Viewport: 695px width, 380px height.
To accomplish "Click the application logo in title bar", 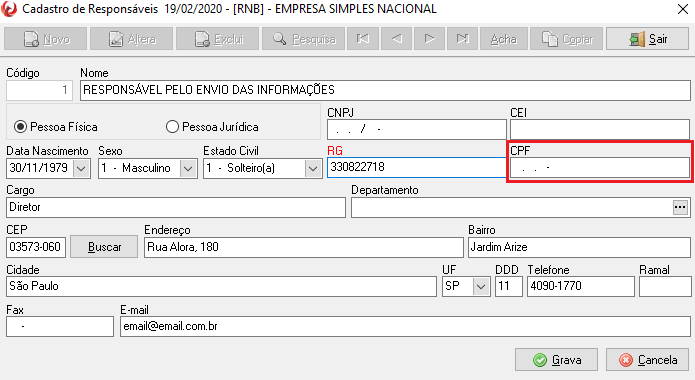I will 8,9.
